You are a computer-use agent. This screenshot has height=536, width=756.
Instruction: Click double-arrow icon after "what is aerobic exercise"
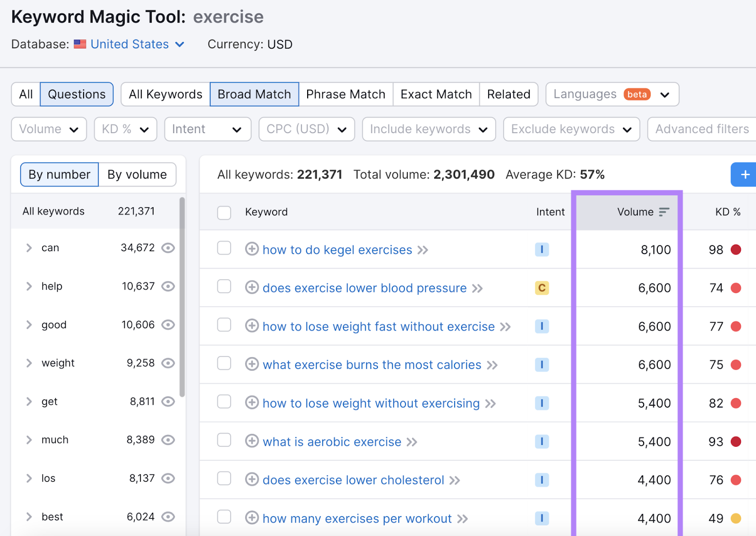412,442
